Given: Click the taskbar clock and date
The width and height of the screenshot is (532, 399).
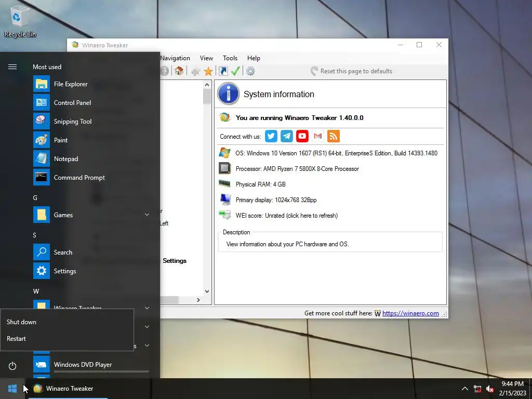Looking at the screenshot, I should pos(512,389).
